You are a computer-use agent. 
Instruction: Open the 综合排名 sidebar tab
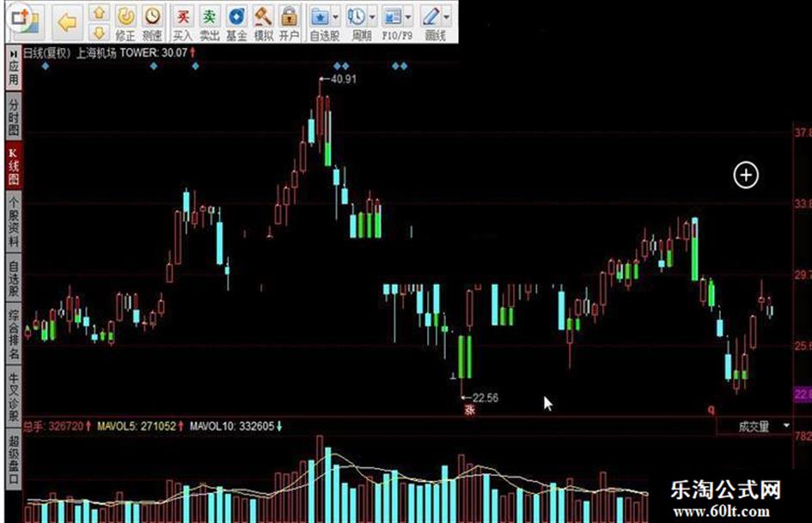click(x=14, y=335)
